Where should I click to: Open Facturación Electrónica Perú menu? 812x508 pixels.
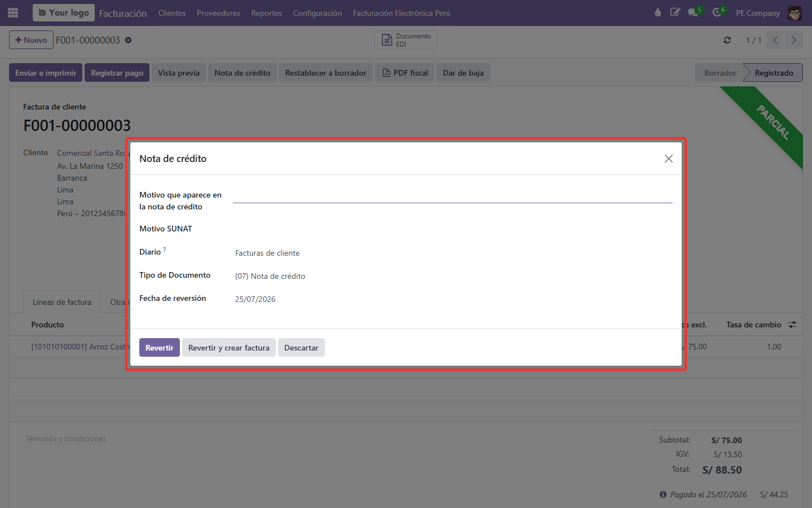coord(401,13)
